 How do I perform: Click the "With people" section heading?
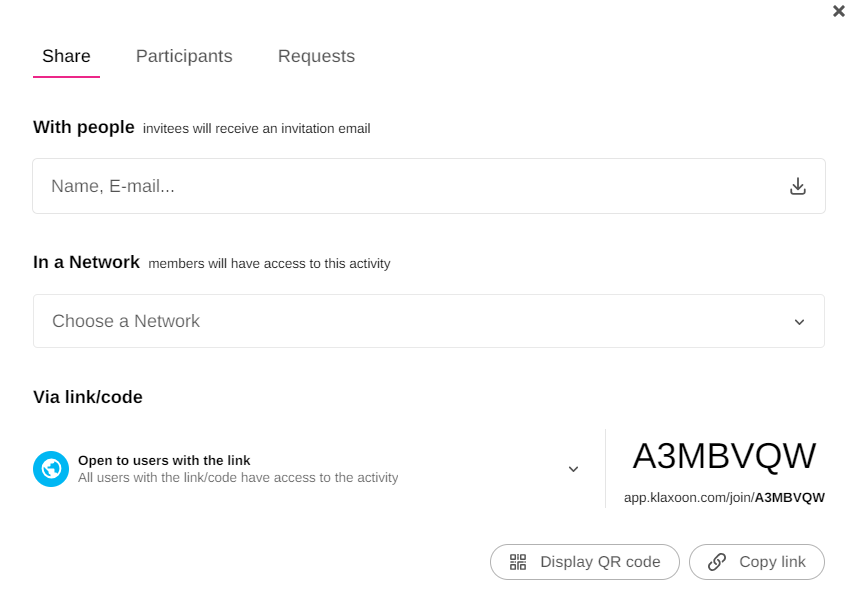tap(84, 127)
